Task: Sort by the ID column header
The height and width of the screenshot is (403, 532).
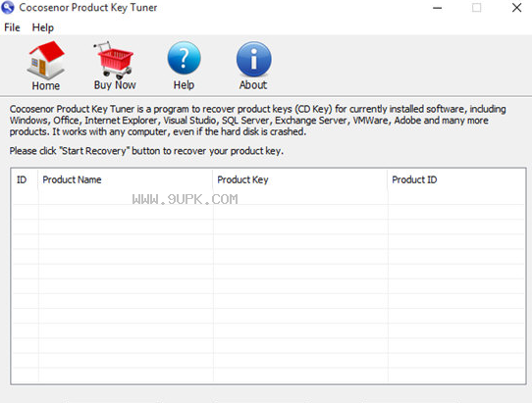Action: coord(24,179)
